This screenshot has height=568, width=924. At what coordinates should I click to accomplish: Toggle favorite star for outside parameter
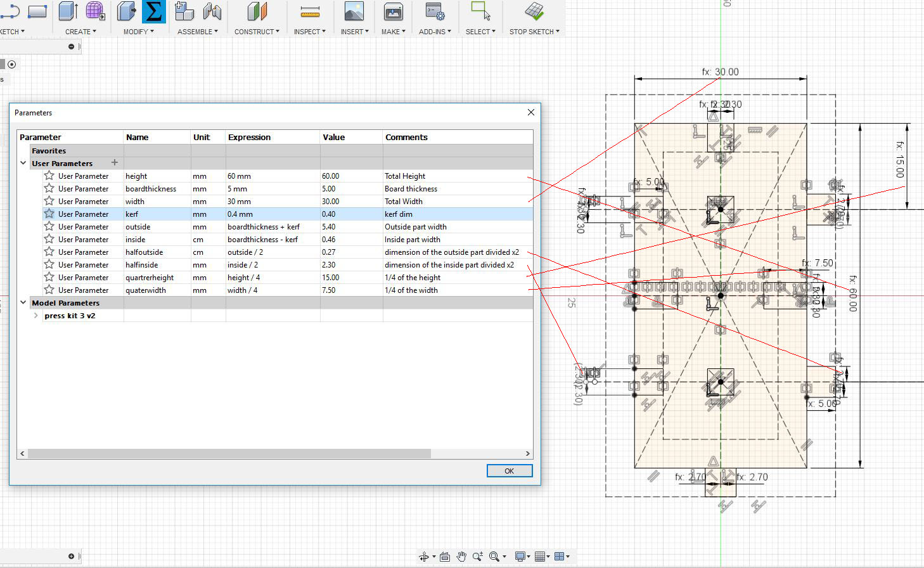pos(49,226)
